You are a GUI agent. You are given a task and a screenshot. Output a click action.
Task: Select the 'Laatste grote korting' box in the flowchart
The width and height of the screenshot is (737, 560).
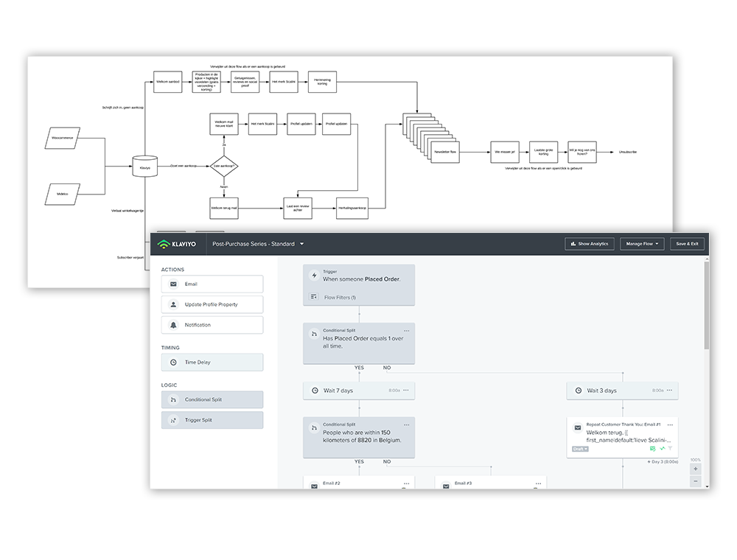(543, 153)
